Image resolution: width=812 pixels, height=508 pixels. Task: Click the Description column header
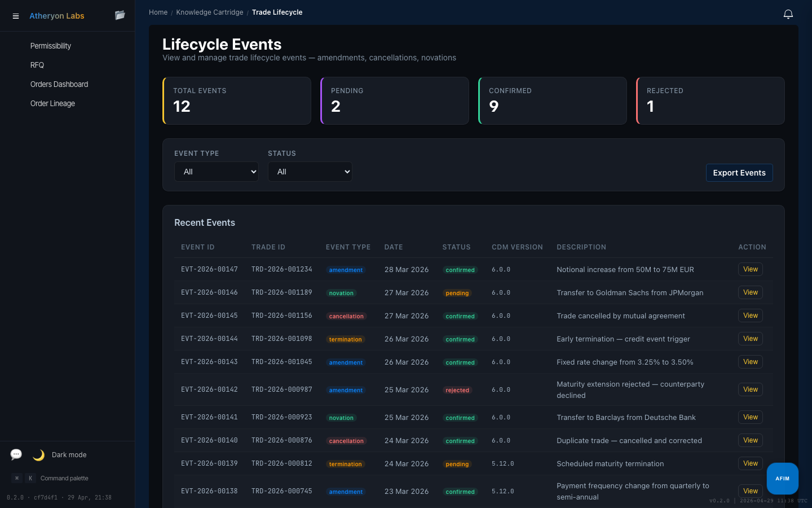click(581, 247)
